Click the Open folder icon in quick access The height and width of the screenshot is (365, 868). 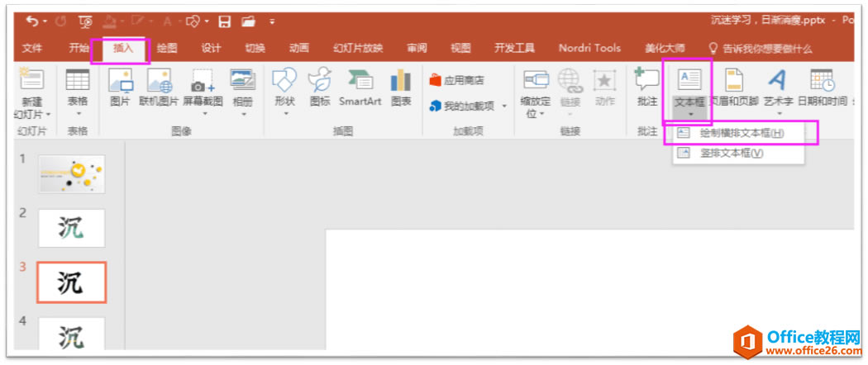tap(249, 21)
